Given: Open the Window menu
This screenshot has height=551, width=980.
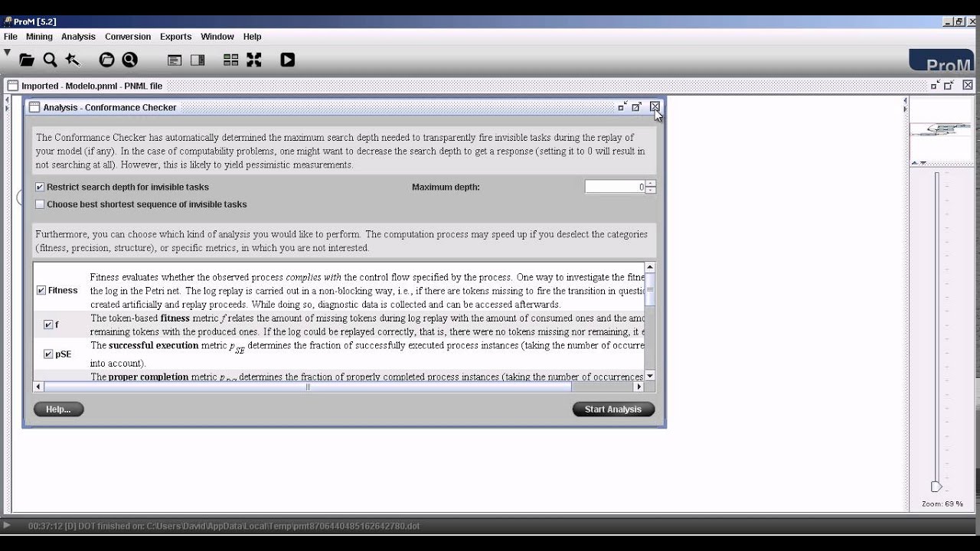Looking at the screenshot, I should coord(217,37).
